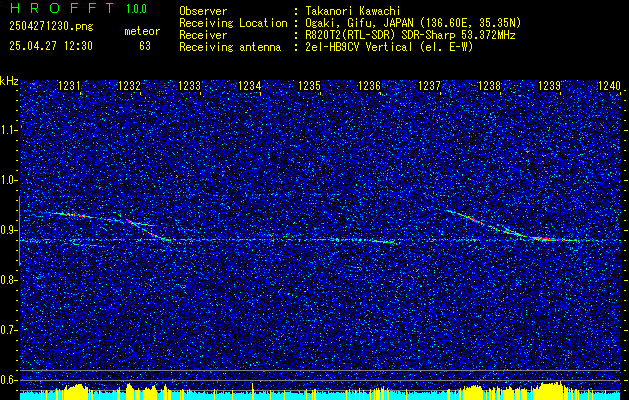
Task: Click the kHz axis unit label
Action: tap(9, 81)
